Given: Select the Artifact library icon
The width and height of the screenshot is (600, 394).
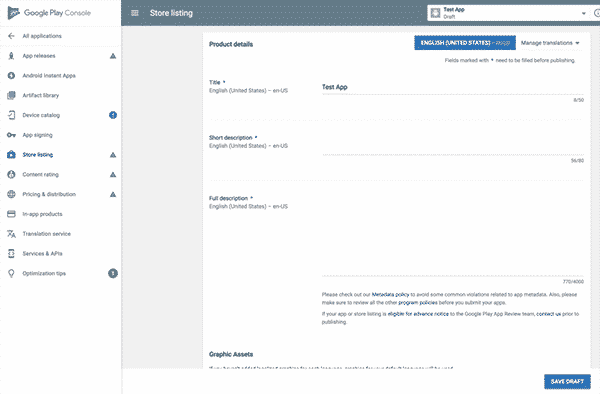Looking at the screenshot, I should click(11, 95).
